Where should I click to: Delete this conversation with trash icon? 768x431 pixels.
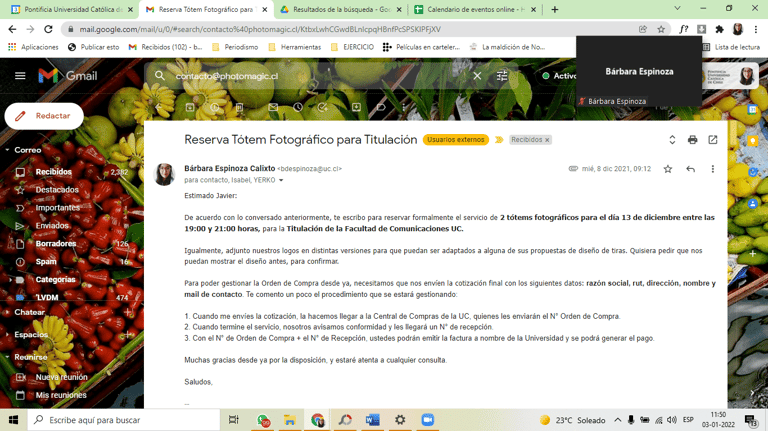pyautogui.click(x=239, y=107)
